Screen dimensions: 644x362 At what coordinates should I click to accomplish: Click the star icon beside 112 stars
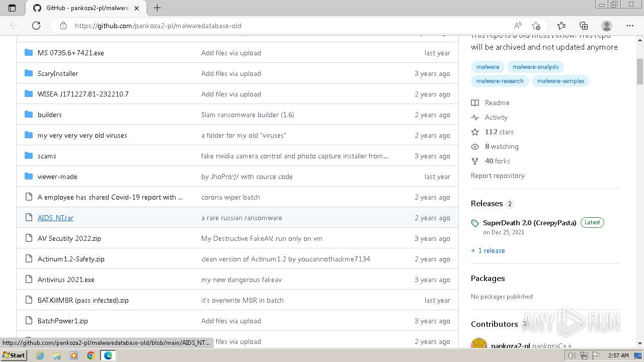475,132
